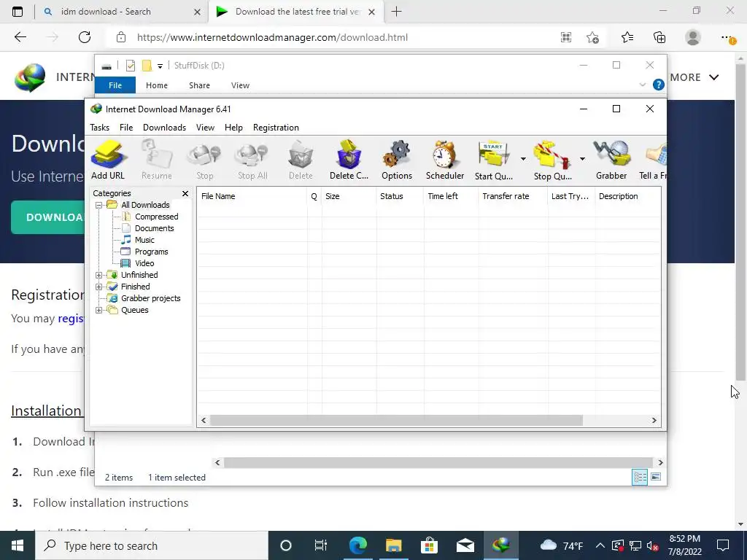Image resolution: width=747 pixels, height=560 pixels.
Task: Open File Explorer from taskbar
Action: click(393, 545)
